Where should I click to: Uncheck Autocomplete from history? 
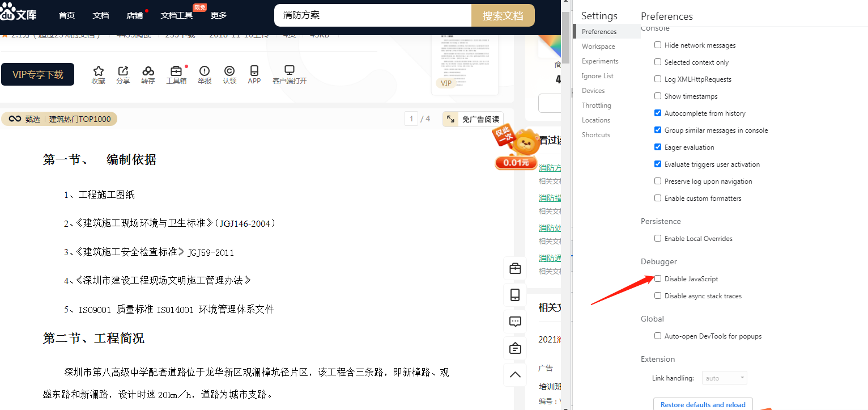[x=658, y=113]
